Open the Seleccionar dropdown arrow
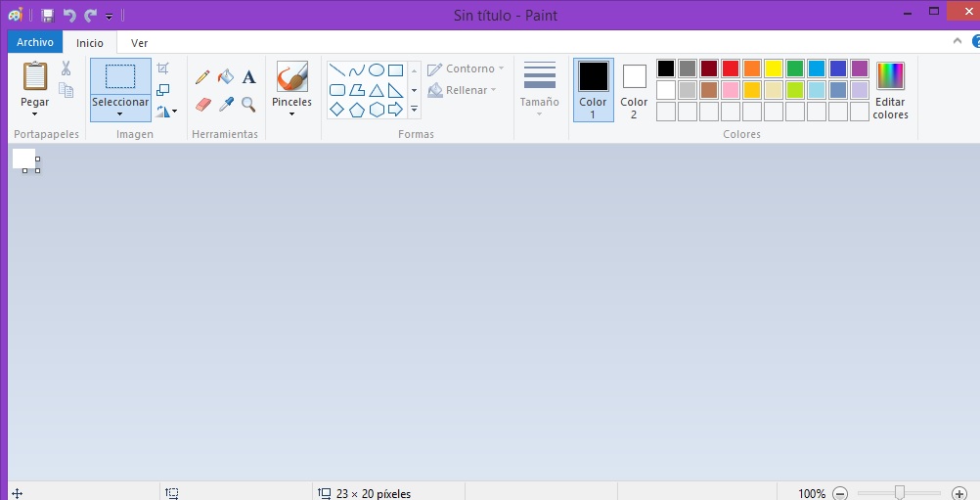The image size is (980, 500). 120,114
